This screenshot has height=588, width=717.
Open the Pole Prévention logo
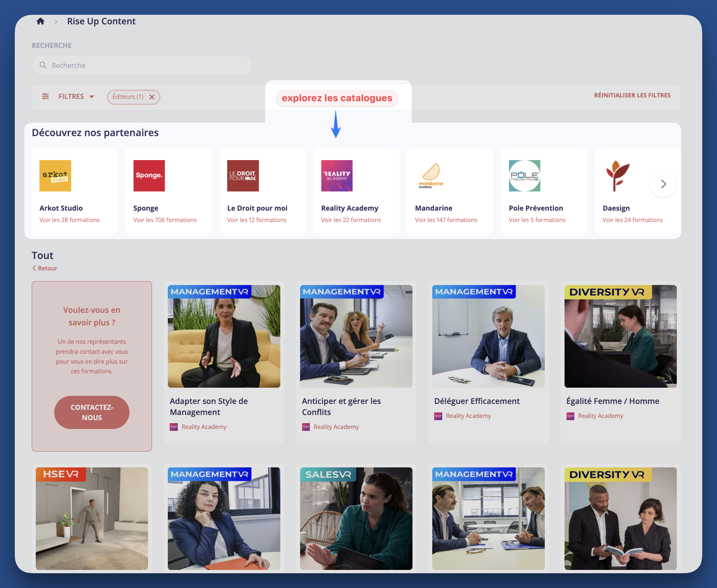tap(524, 176)
